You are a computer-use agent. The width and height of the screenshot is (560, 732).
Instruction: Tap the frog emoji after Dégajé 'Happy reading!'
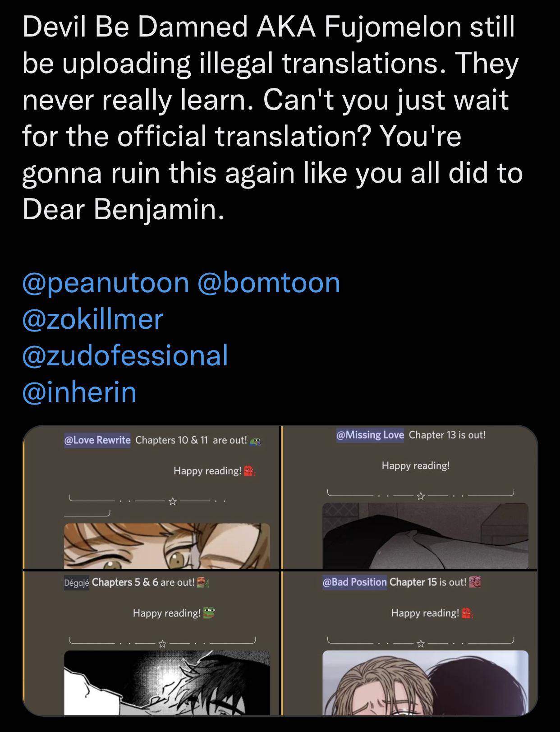(x=208, y=613)
